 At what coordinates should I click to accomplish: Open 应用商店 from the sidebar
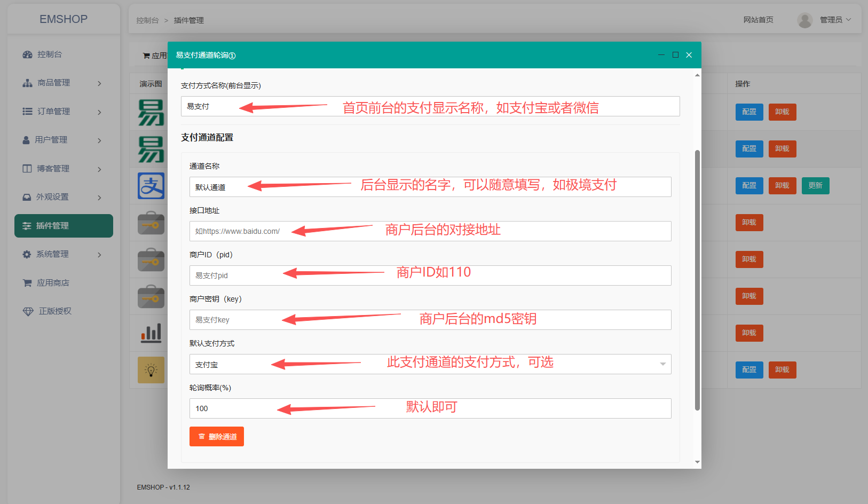53,283
